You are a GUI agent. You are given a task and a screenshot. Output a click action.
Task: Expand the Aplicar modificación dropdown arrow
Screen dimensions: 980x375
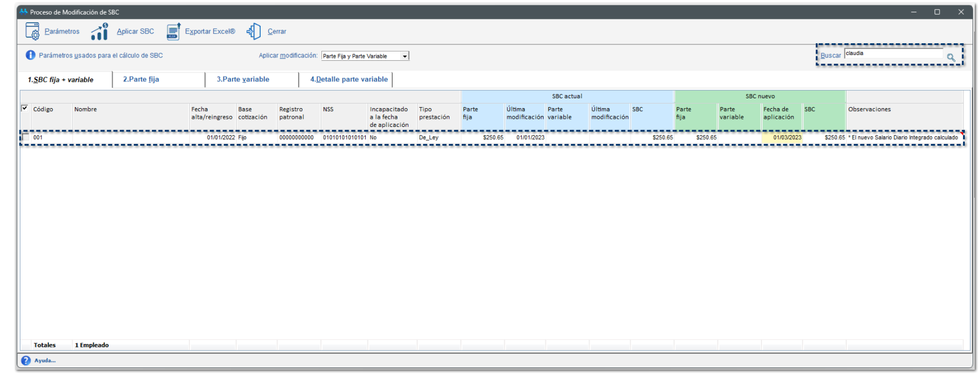coord(404,56)
